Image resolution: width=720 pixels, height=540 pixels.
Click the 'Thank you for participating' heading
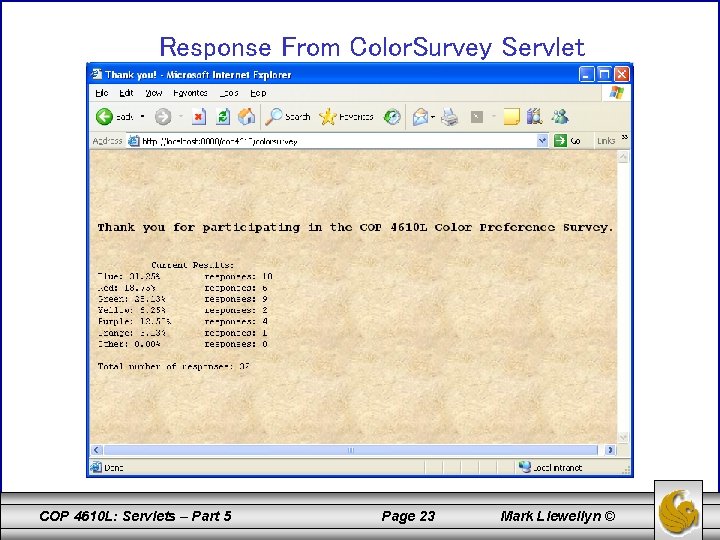(x=355, y=227)
